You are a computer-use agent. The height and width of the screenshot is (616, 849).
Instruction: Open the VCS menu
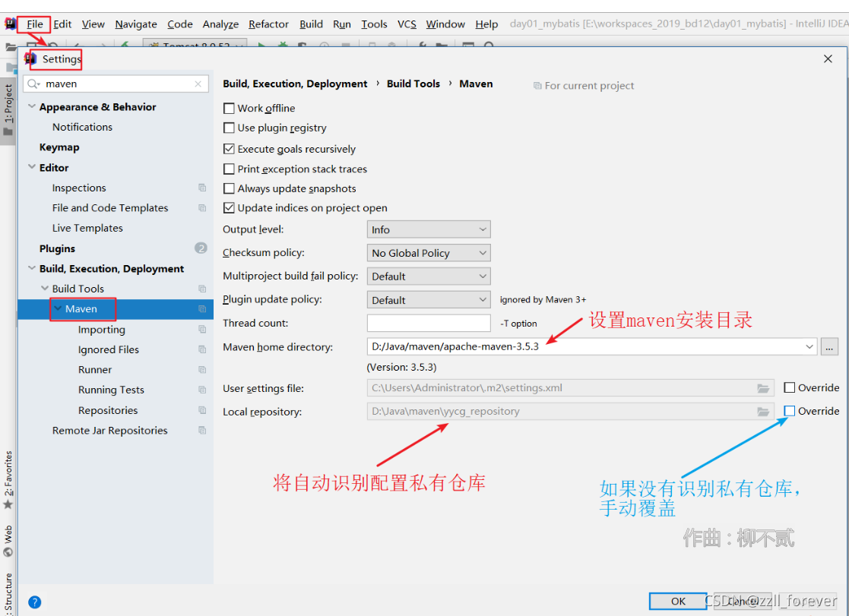[x=407, y=24]
